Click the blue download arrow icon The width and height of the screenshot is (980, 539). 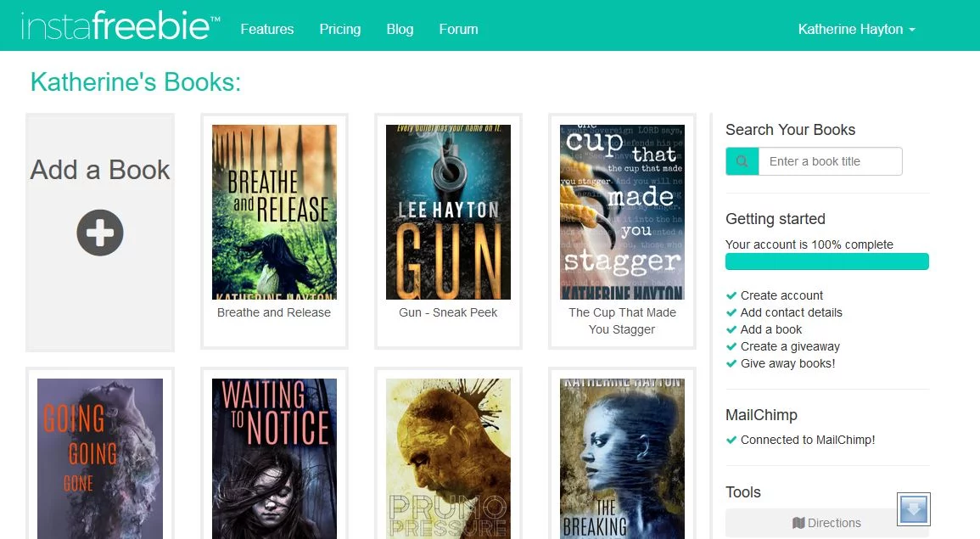(914, 509)
